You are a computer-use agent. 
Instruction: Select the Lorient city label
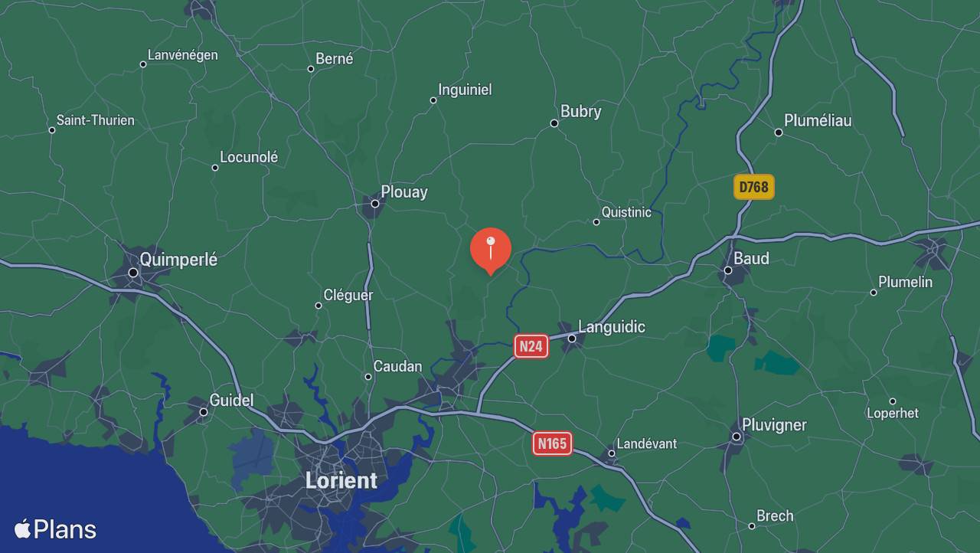click(x=341, y=480)
